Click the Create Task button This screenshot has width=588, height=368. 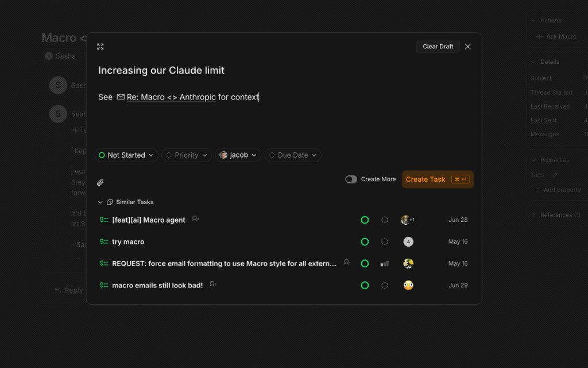coord(438,179)
